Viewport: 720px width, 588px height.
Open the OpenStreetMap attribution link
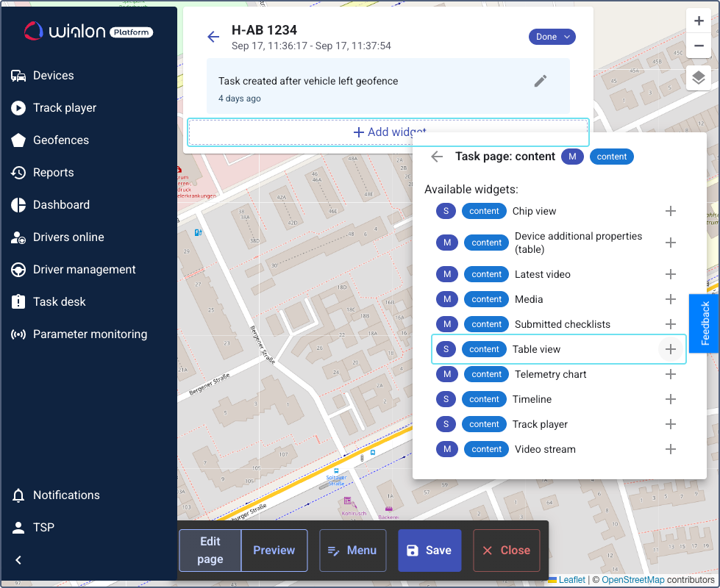pos(632,580)
